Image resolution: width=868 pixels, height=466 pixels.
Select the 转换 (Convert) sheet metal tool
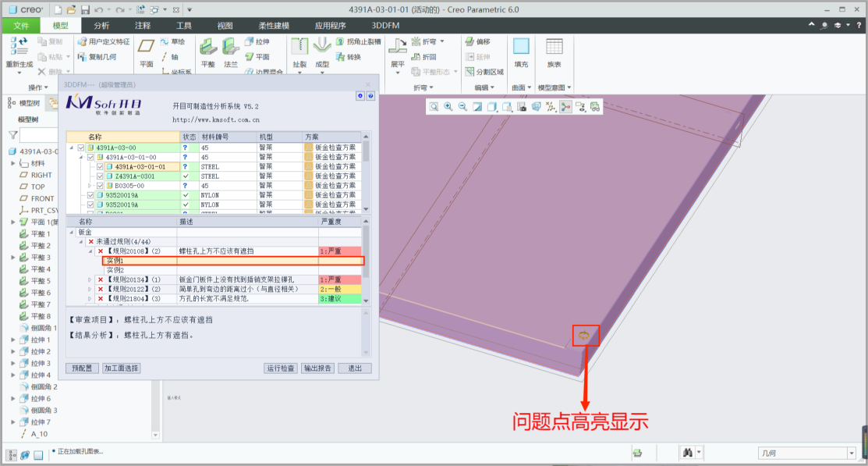tap(350, 56)
